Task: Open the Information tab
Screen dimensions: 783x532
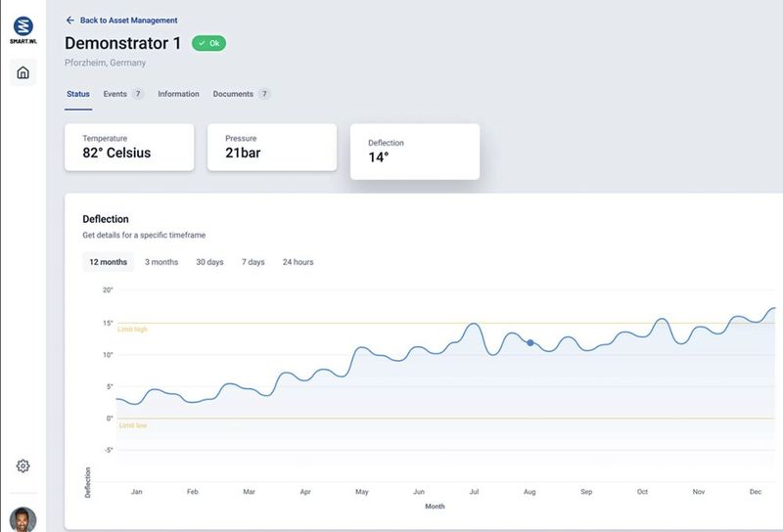Action: click(178, 94)
